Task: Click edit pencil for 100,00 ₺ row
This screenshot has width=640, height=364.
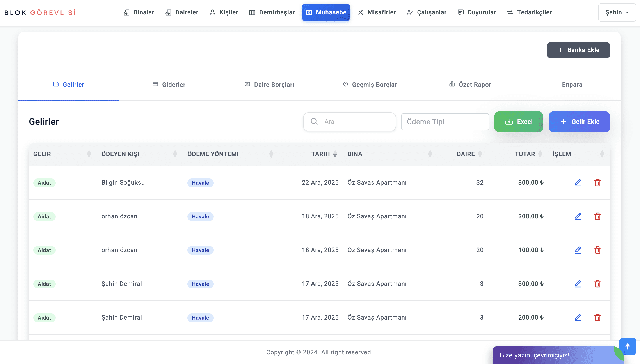Action: pyautogui.click(x=578, y=250)
